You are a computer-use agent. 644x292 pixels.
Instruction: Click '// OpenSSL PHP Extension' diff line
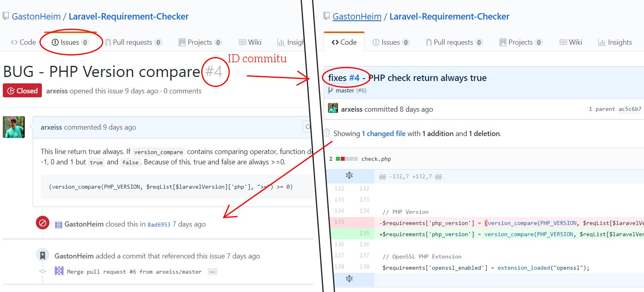[422, 256]
